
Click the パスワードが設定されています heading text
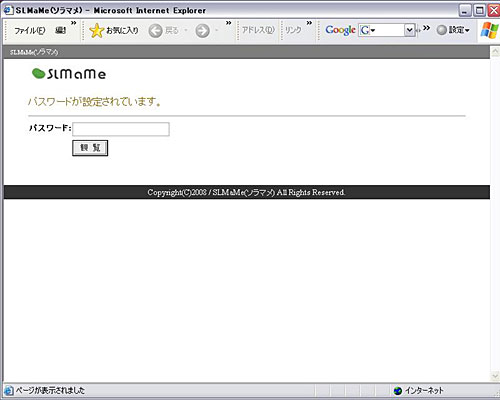[94, 101]
